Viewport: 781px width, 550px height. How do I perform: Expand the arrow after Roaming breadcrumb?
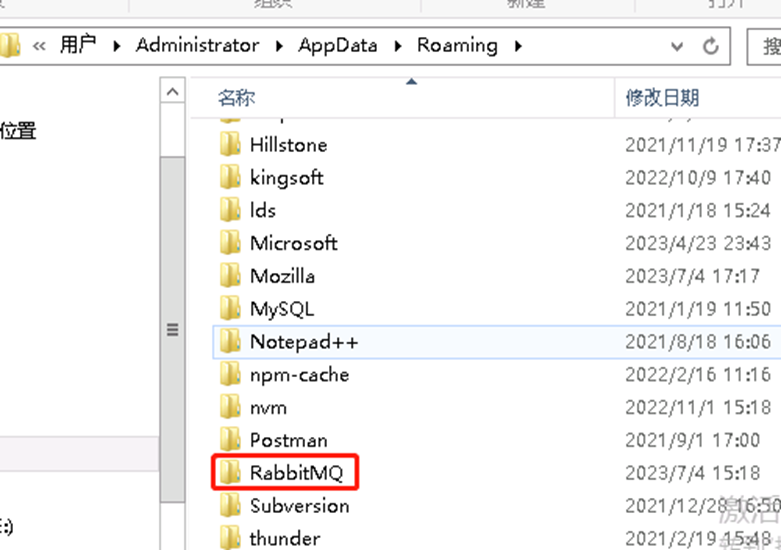coord(519,46)
